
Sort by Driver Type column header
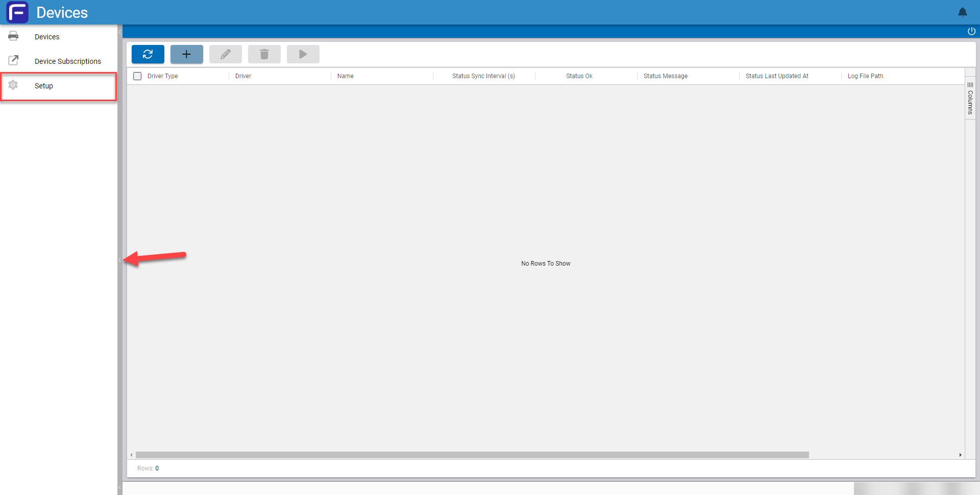[x=162, y=76]
